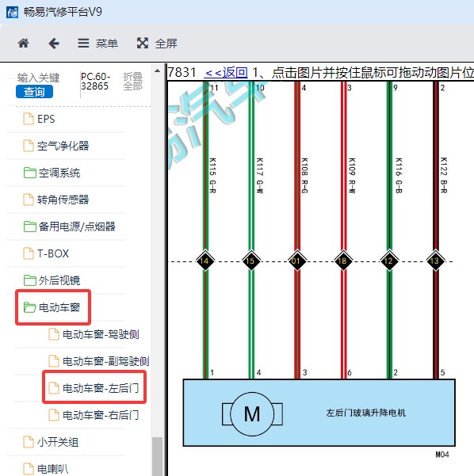Click the 查询 search button
Screen dimensions: 474x476
[34, 92]
